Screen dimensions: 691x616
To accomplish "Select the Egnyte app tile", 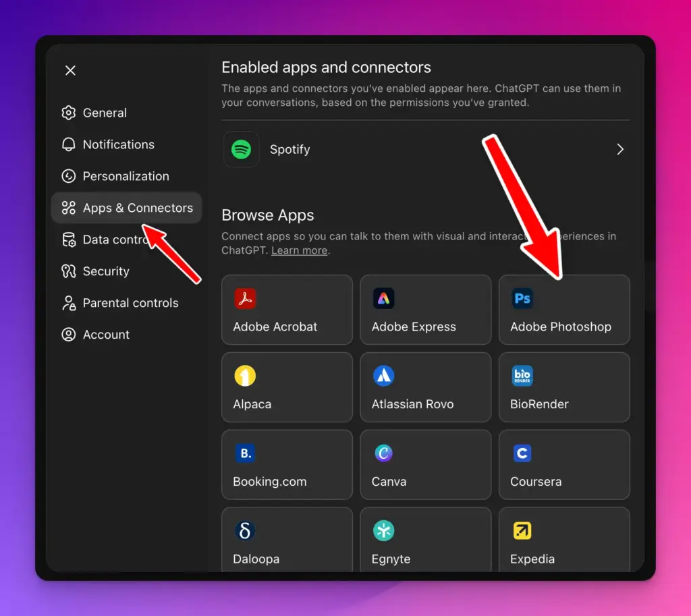I will click(x=425, y=540).
